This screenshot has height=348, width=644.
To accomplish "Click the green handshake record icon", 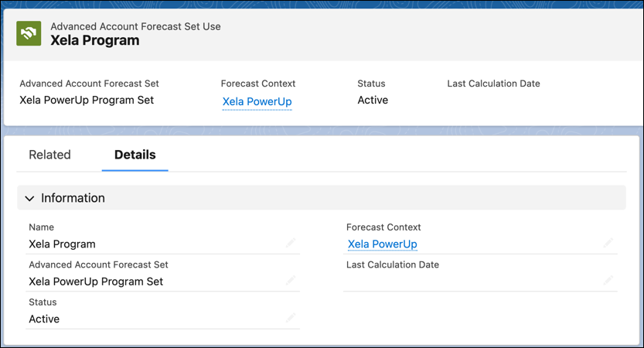I will tap(29, 33).
